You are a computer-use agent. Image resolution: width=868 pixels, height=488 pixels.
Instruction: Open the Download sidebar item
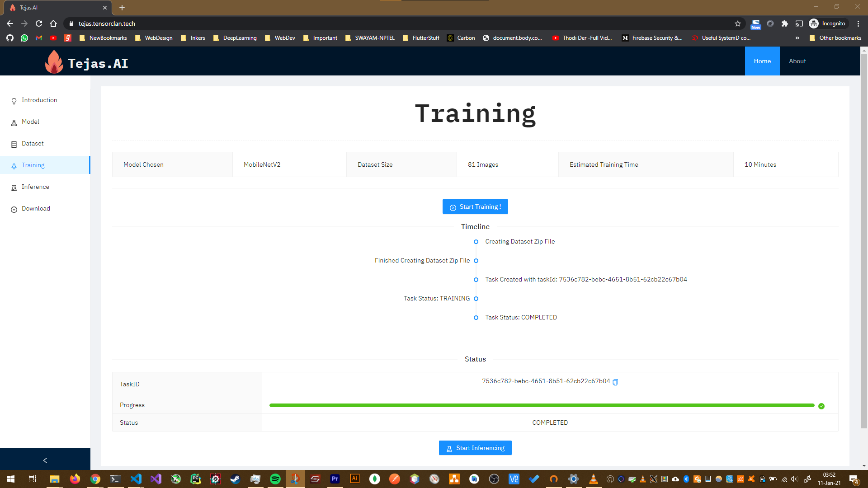(x=36, y=209)
